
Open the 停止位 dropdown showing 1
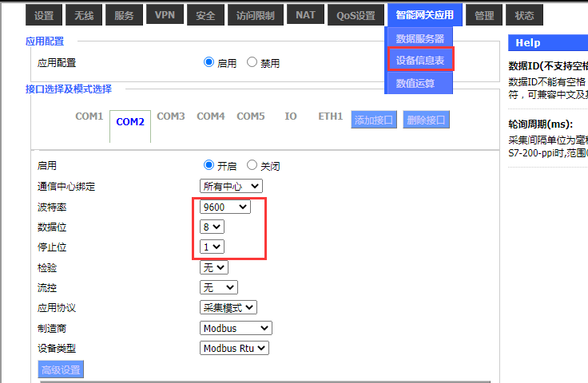pyautogui.click(x=212, y=247)
